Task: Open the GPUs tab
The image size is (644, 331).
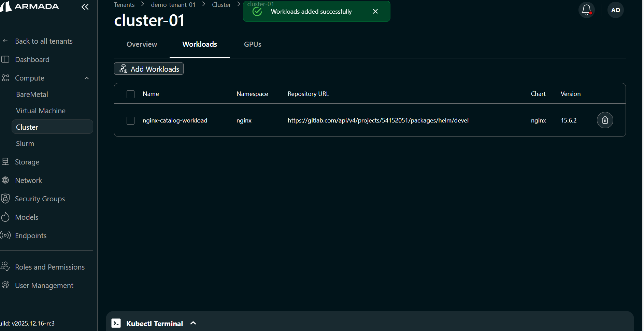Action: tap(252, 44)
